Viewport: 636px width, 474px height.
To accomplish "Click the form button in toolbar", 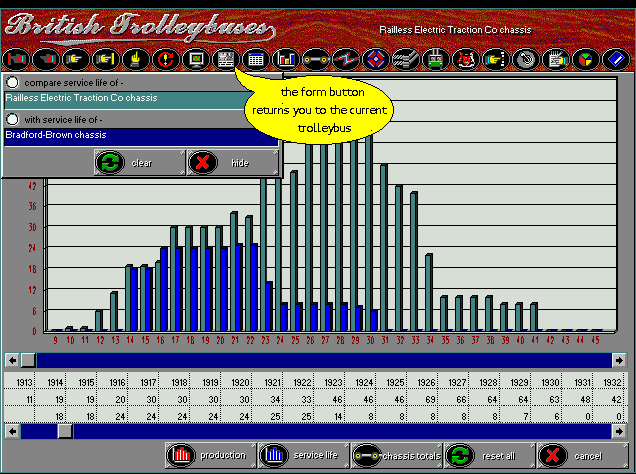I will (225, 60).
